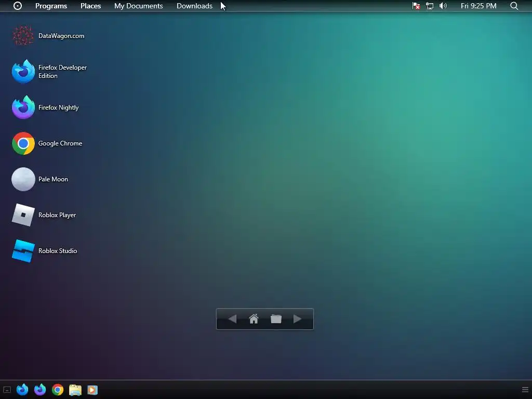The image size is (532, 399).
Task: Open the DataWagon.com desktop shortcut
Action: tap(48, 36)
